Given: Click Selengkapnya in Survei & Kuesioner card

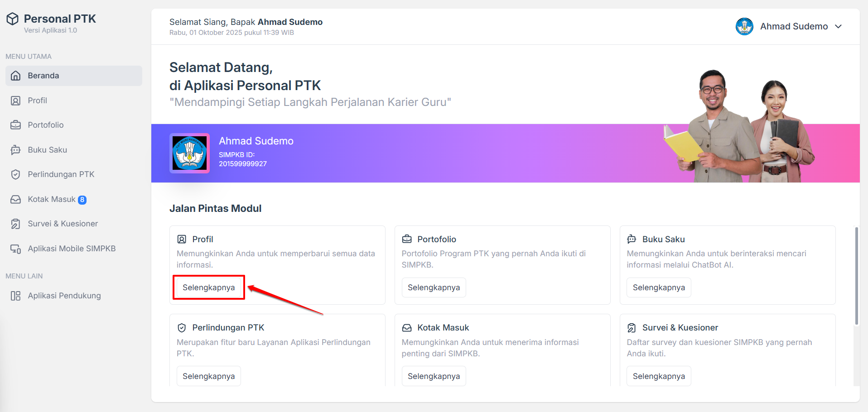Looking at the screenshot, I should click(x=659, y=376).
